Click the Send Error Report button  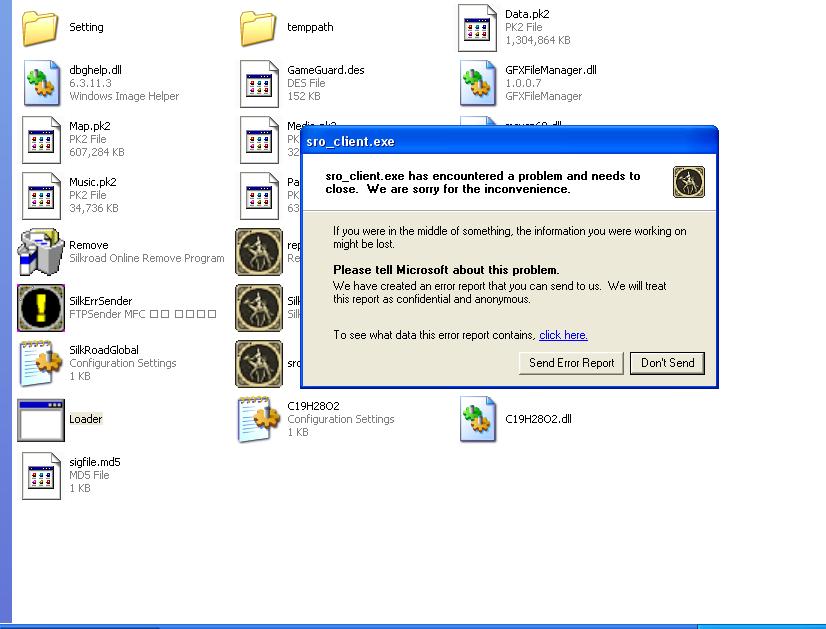571,363
